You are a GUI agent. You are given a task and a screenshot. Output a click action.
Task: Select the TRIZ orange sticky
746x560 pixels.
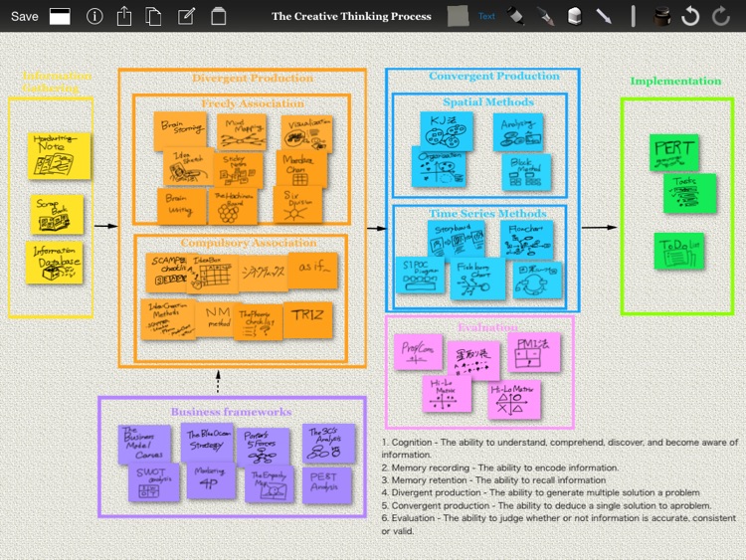[x=307, y=319]
